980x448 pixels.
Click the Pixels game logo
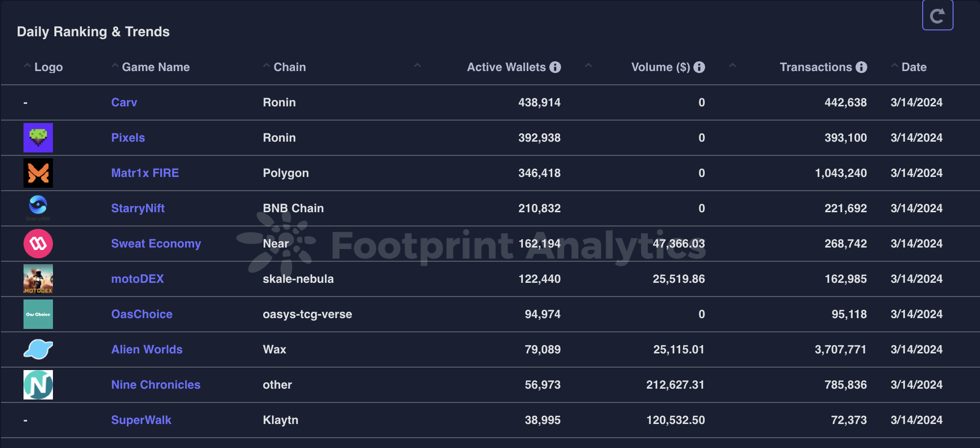tap(38, 138)
